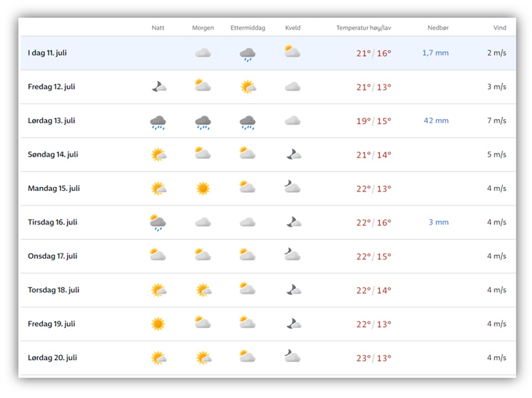Click the "Vind" column header
The width and height of the screenshot is (532, 398).
pos(500,28)
